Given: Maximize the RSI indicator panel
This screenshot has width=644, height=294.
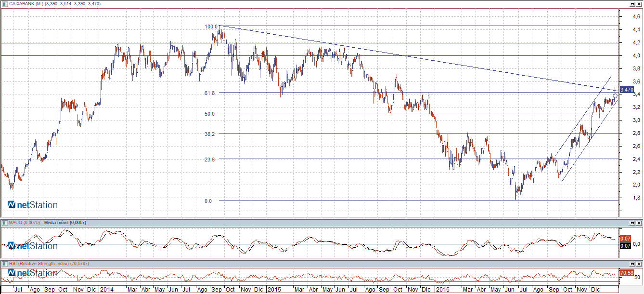Looking at the screenshot, I should point(633,264).
